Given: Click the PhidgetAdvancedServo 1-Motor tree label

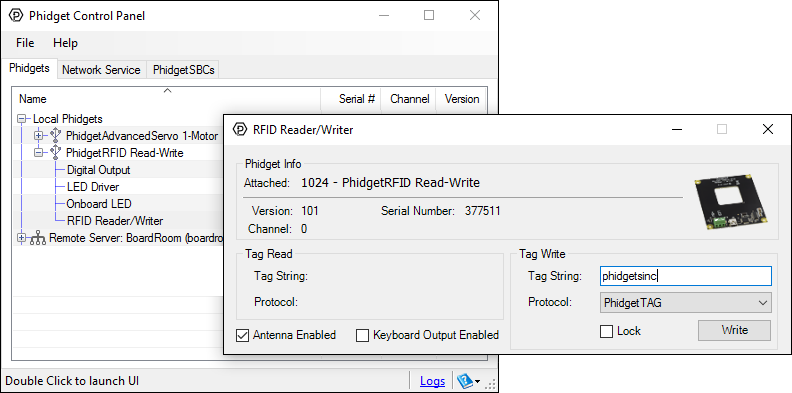Looking at the screenshot, I should tap(142, 136).
